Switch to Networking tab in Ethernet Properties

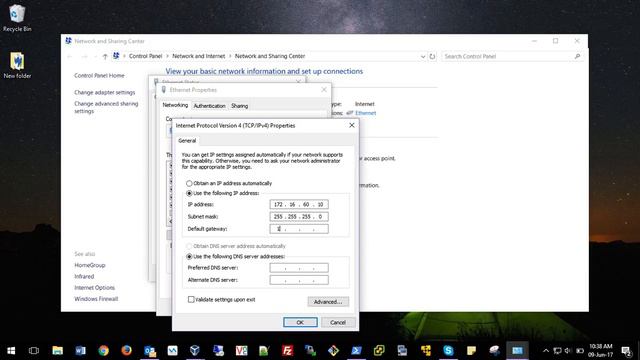click(x=175, y=105)
